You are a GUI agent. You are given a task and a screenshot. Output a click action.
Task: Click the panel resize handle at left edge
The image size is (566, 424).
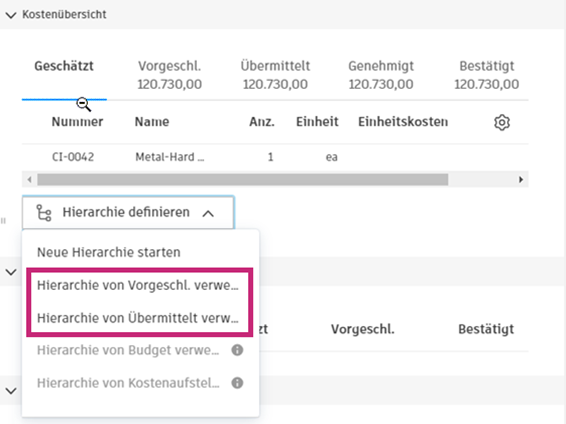click(3, 220)
